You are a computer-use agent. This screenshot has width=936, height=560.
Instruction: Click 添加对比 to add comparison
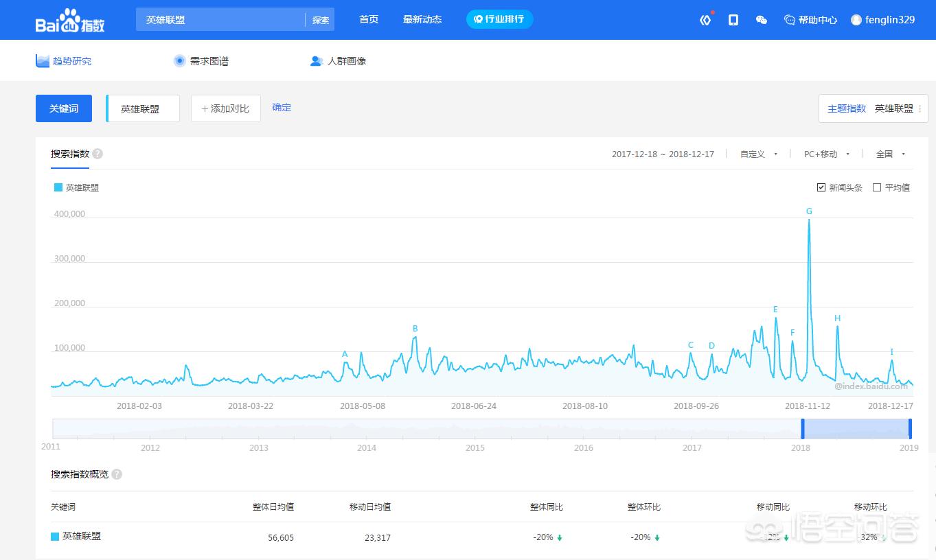(226, 108)
